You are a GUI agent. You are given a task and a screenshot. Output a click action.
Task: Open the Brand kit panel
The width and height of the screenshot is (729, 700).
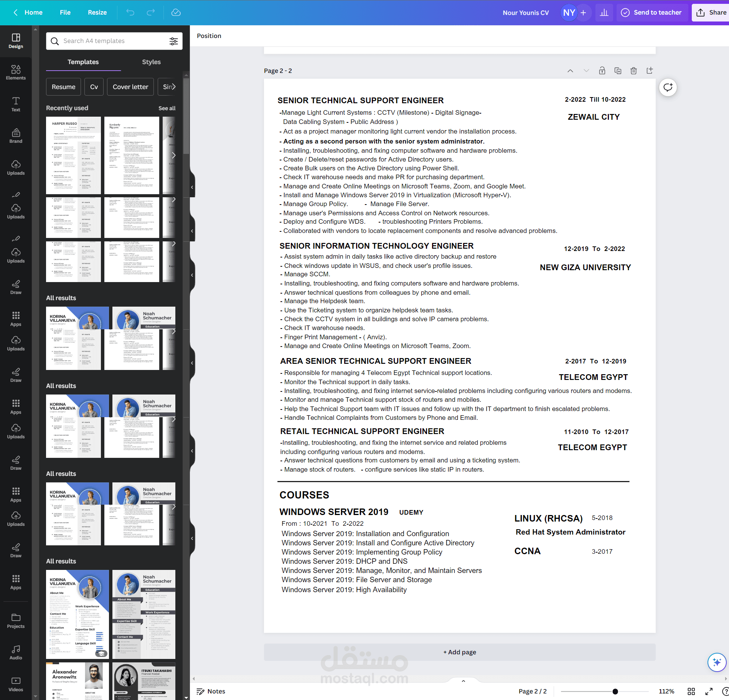pos(16,136)
